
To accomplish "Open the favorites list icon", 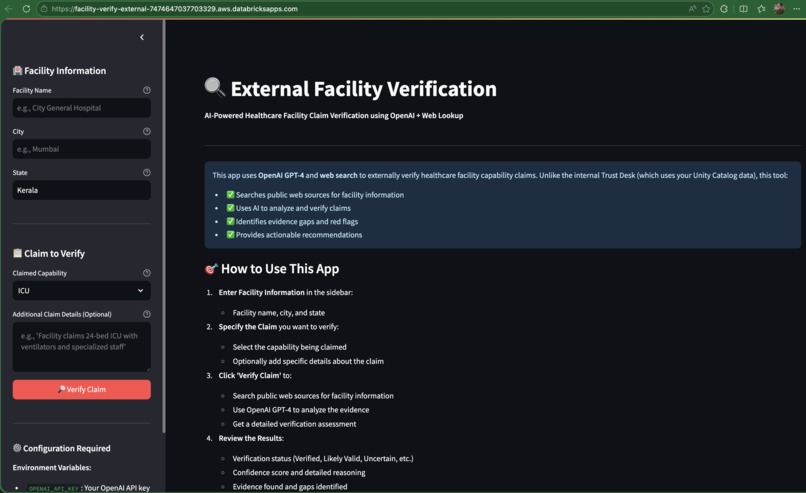I will [761, 9].
